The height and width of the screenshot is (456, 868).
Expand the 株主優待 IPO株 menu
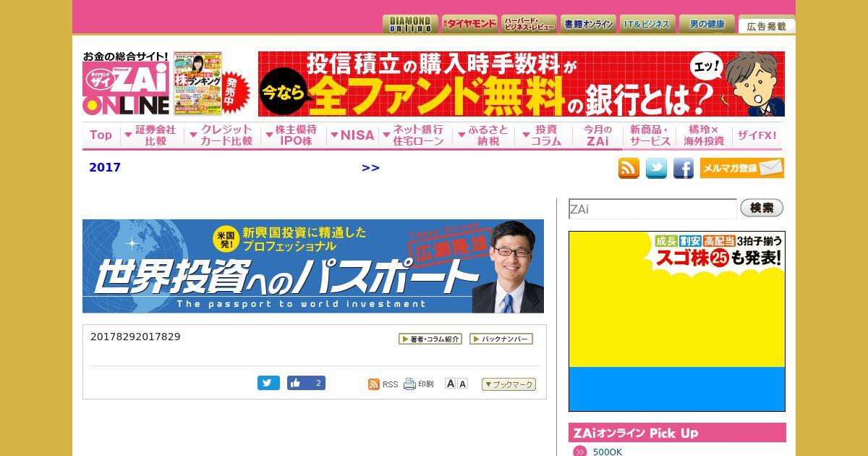click(292, 135)
